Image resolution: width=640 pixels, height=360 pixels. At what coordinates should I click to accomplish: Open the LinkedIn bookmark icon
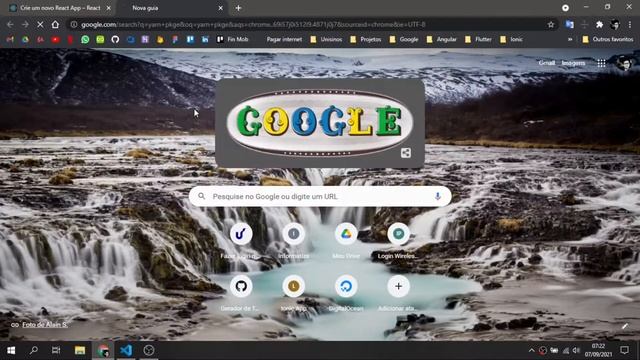point(205,40)
